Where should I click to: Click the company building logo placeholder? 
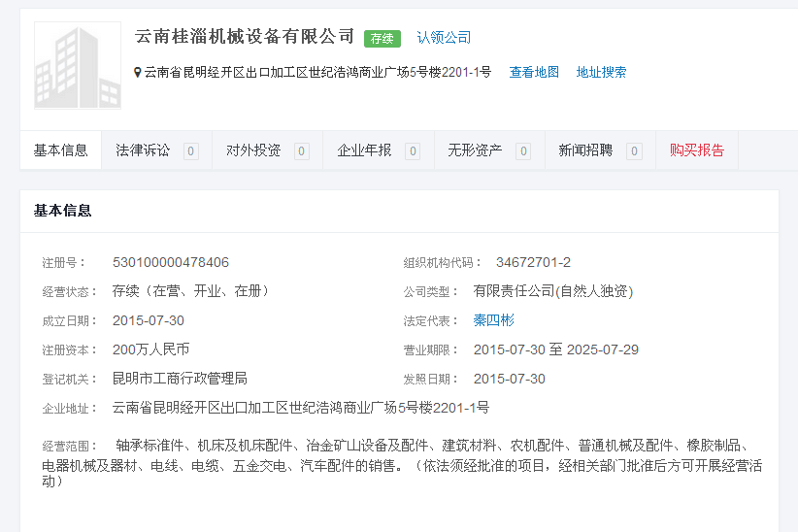point(78,65)
